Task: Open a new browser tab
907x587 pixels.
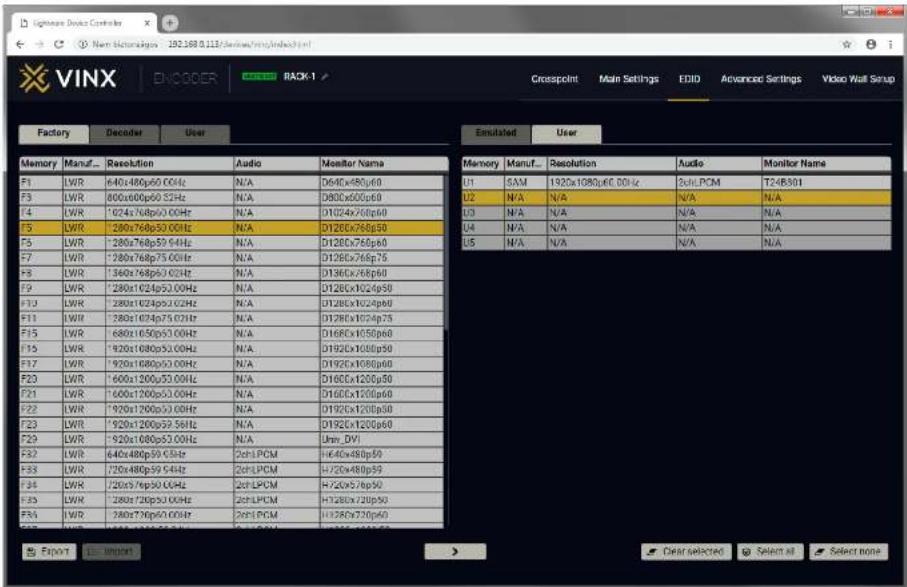Action: 169,23
